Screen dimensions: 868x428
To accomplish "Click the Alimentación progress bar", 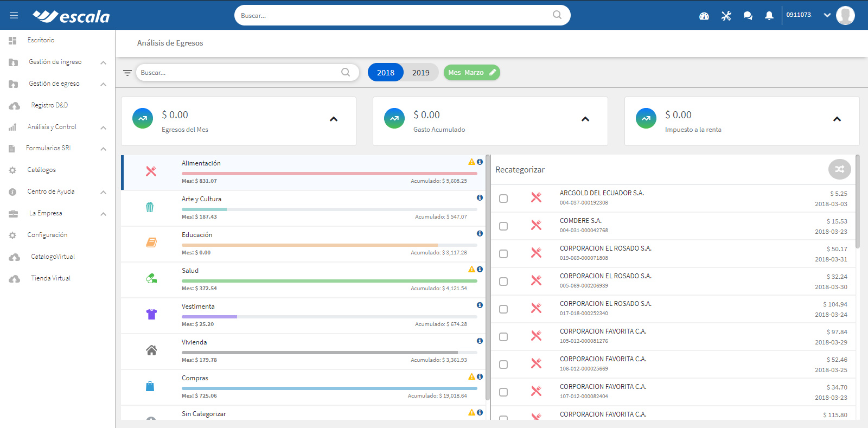I will (329, 174).
